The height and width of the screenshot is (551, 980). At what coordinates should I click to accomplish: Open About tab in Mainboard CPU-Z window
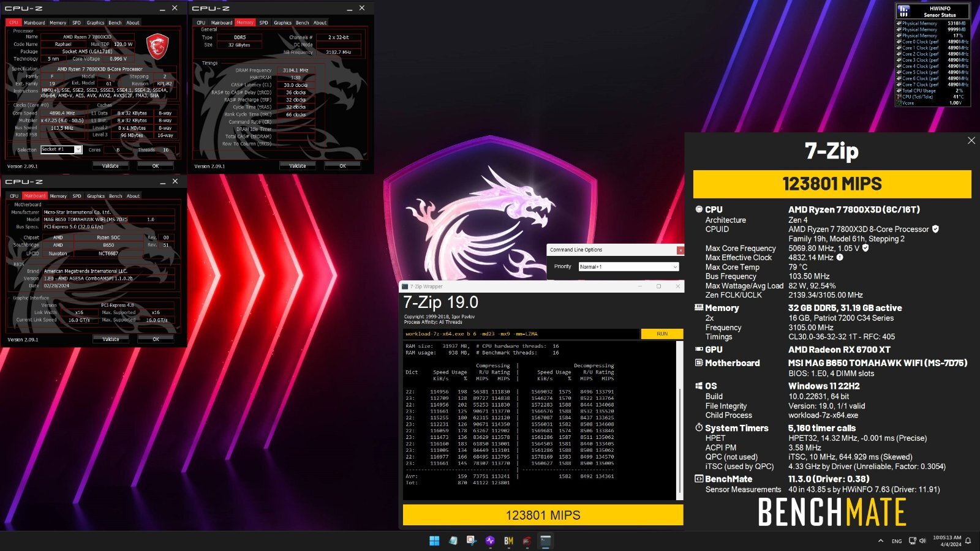tap(134, 196)
